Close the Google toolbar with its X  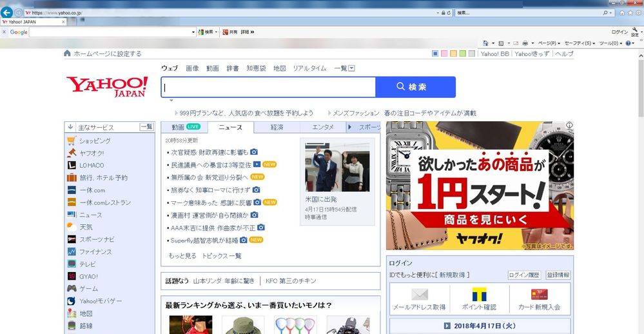pyautogui.click(x=4, y=32)
